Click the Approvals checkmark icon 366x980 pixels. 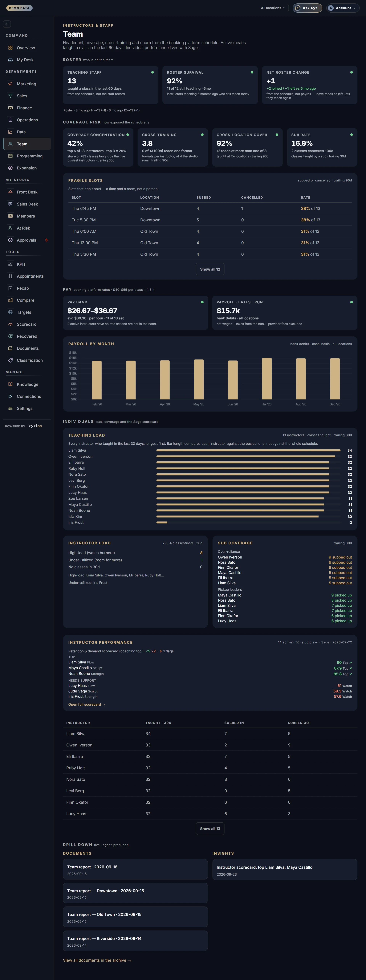(10, 240)
